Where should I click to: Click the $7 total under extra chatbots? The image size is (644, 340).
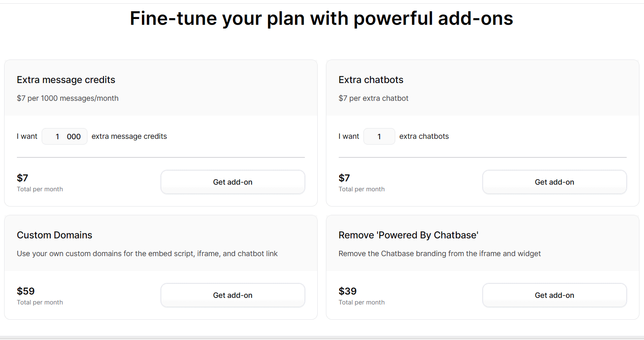344,178
